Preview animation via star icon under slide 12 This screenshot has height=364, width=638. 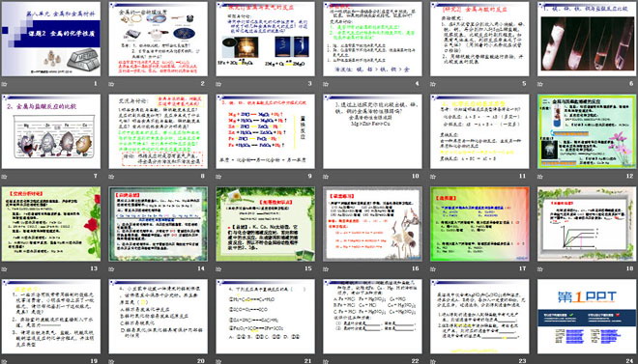point(540,177)
